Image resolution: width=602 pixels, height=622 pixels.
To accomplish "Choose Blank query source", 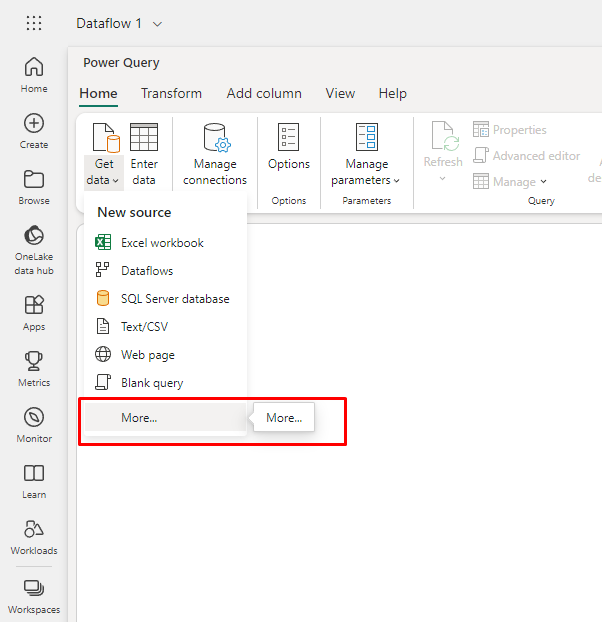I will pos(165,383).
